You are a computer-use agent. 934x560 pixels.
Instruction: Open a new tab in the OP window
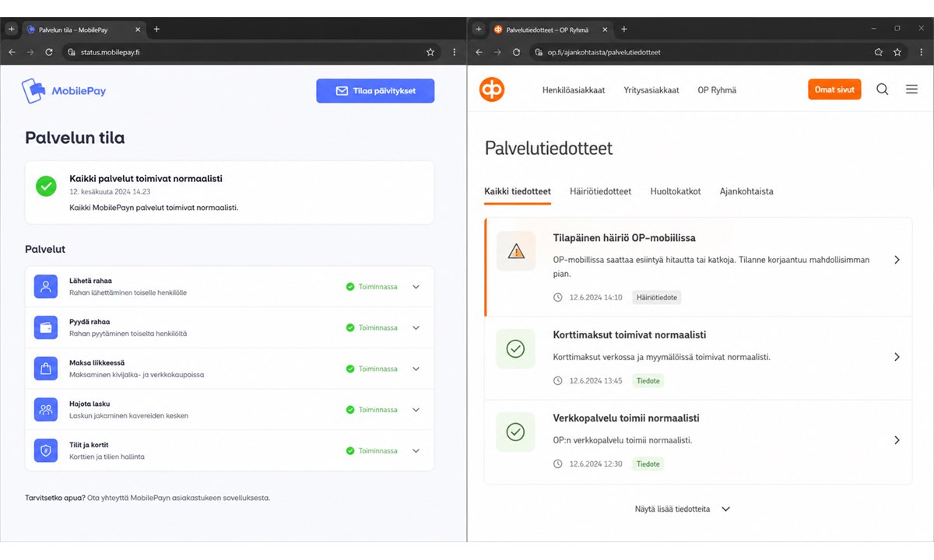pos(623,29)
